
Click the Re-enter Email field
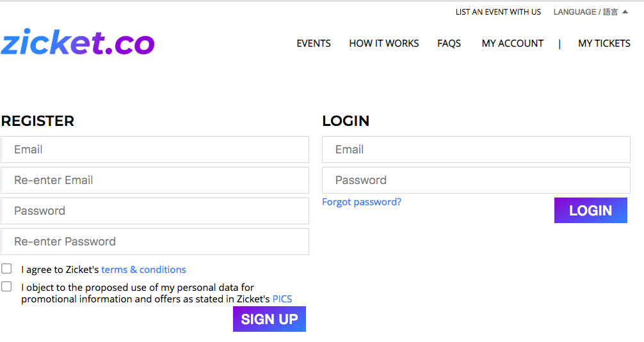[x=155, y=180]
